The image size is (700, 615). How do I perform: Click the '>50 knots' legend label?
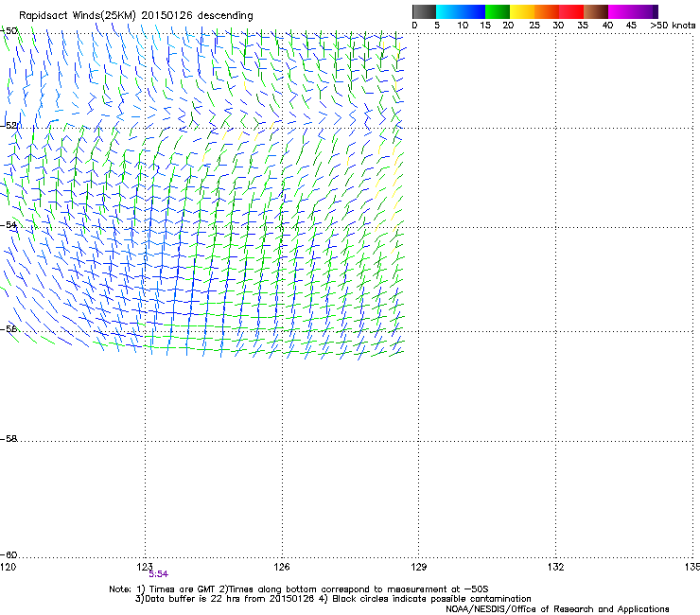673,25
